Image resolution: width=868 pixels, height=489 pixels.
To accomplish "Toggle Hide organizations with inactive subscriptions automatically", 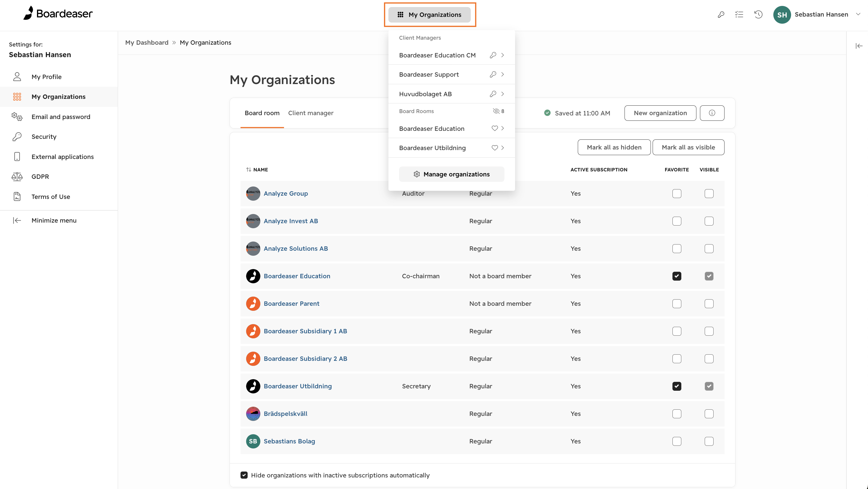I will coord(244,475).
